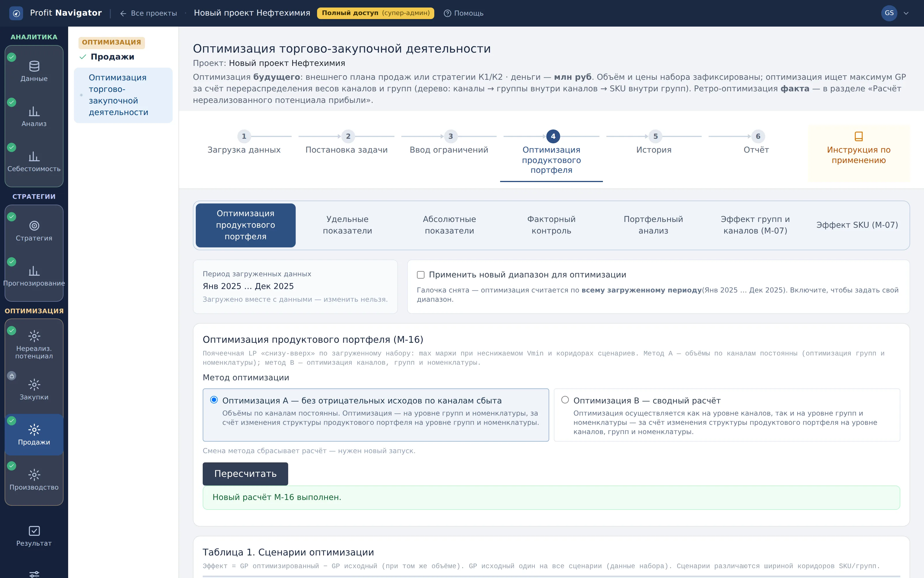924x578 pixels.
Task: Click the back arrow next to Все проекты
Action: coord(123,13)
